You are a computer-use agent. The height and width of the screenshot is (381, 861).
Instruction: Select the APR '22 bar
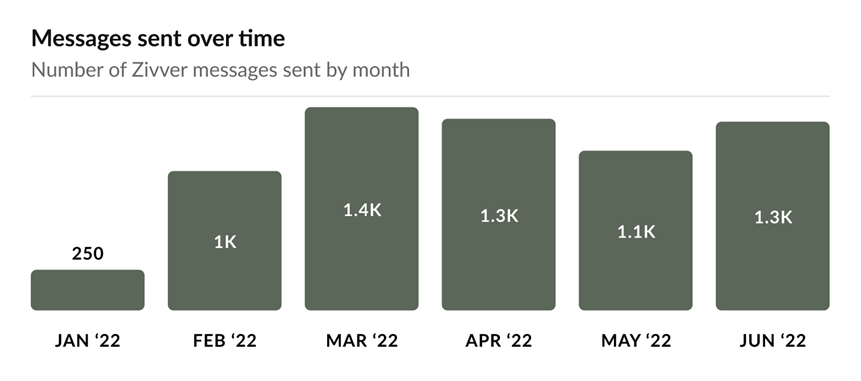click(499, 215)
